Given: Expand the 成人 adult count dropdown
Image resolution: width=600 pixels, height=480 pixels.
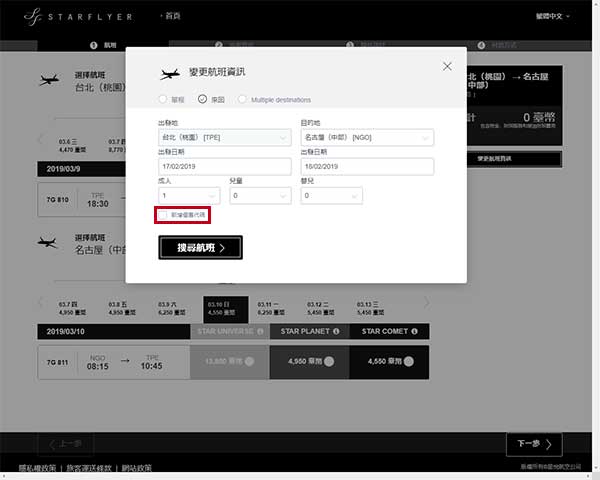Looking at the screenshot, I should click(x=188, y=197).
